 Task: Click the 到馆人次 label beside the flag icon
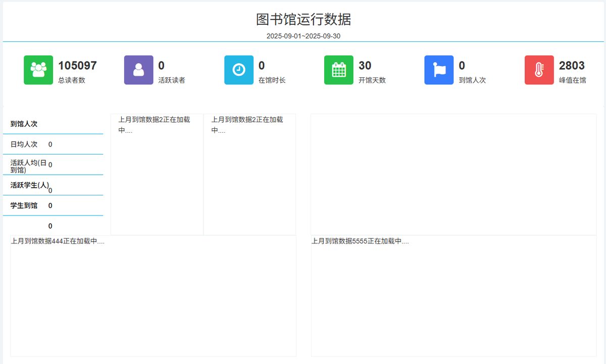(x=472, y=80)
